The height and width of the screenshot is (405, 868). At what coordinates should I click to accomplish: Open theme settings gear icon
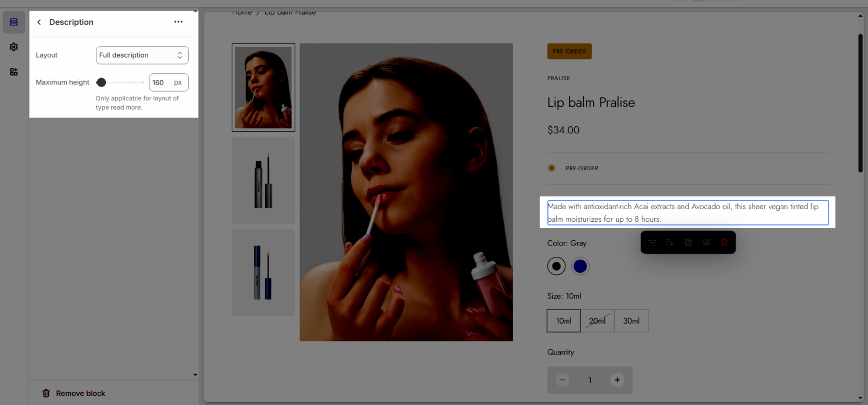tap(14, 47)
